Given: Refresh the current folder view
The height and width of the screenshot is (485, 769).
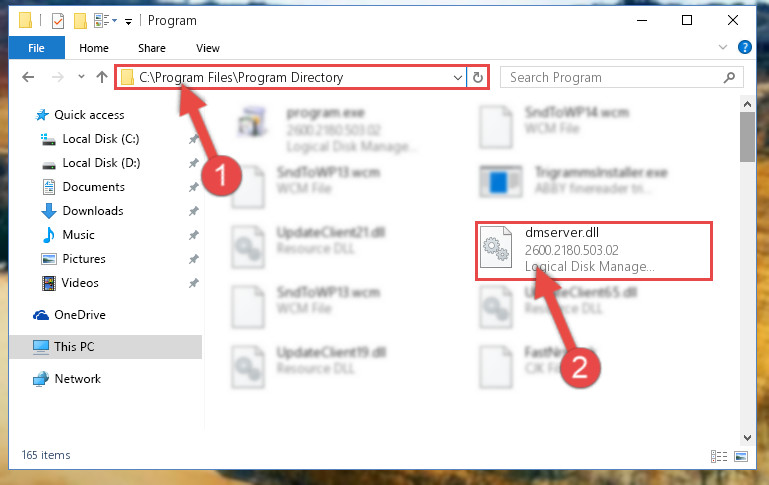Looking at the screenshot, I should click(x=478, y=77).
